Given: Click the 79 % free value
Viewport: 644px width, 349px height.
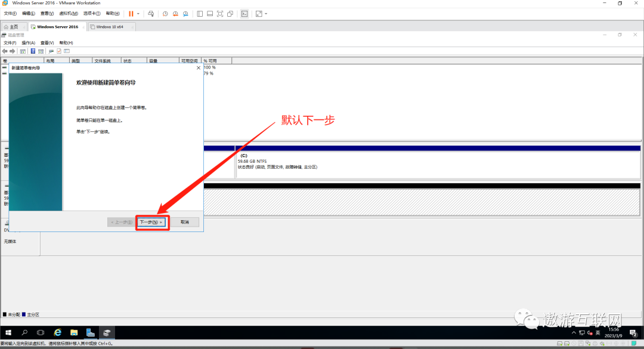Looking at the screenshot, I should click(x=209, y=73).
